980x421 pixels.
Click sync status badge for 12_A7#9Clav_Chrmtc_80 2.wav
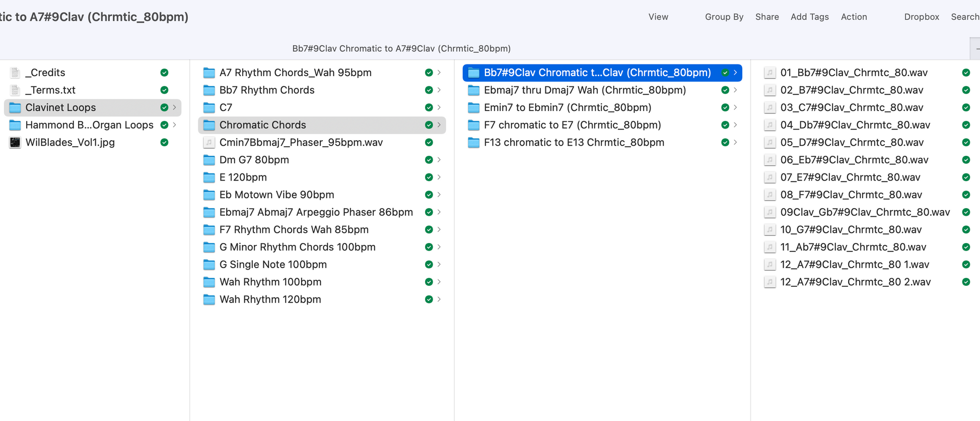point(965,282)
